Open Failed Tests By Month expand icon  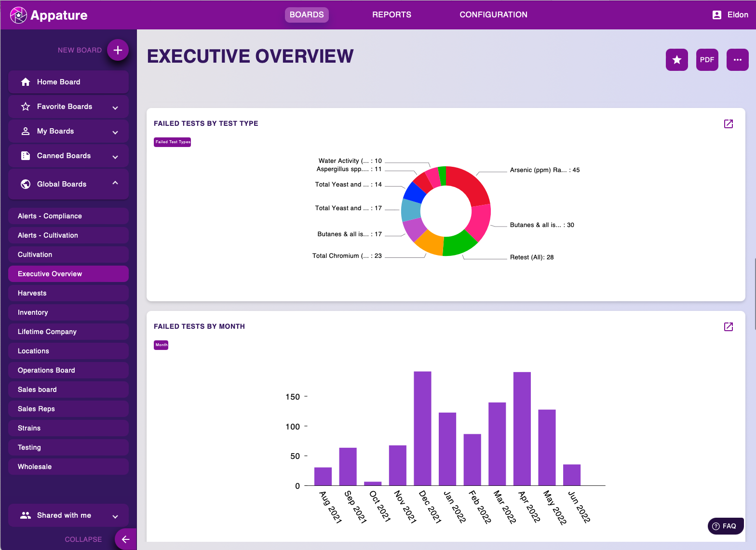tap(728, 327)
